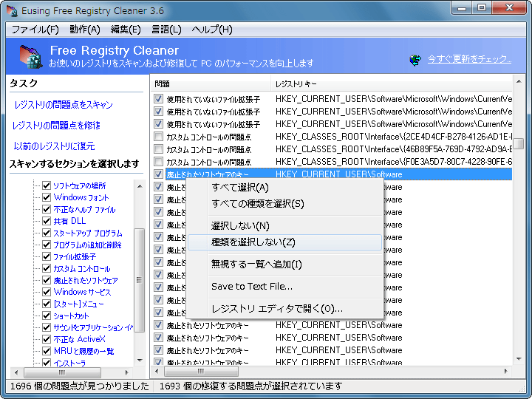Screen dimensions: 532x399
Task: Click レジストリの問題点を修復 task link
Action: (x=56, y=126)
